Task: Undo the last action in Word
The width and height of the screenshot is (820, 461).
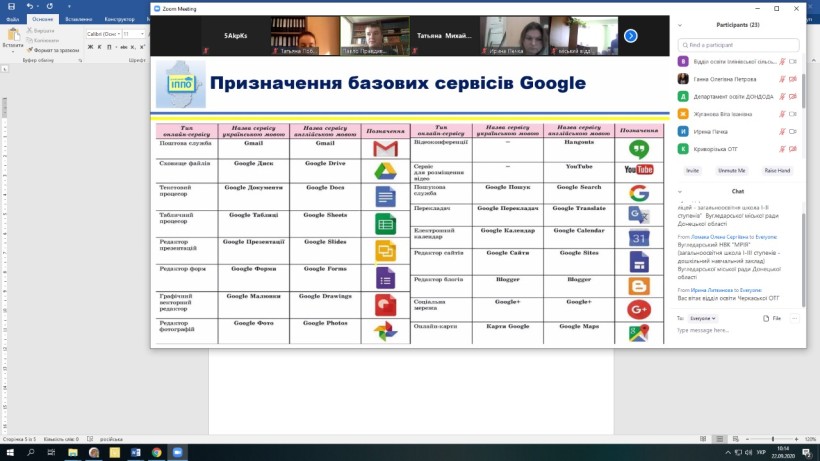Action: click(30, 6)
